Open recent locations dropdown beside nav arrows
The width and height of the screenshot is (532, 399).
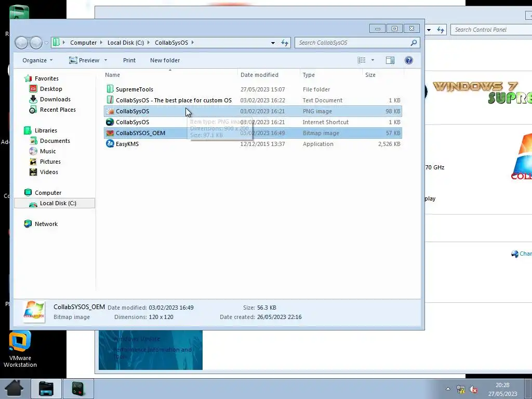coord(47,43)
